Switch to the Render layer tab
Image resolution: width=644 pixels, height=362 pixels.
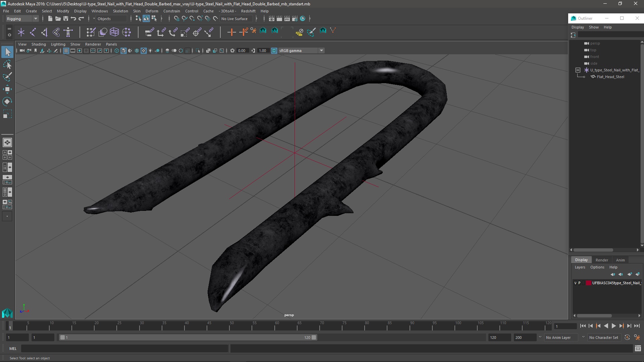(602, 260)
